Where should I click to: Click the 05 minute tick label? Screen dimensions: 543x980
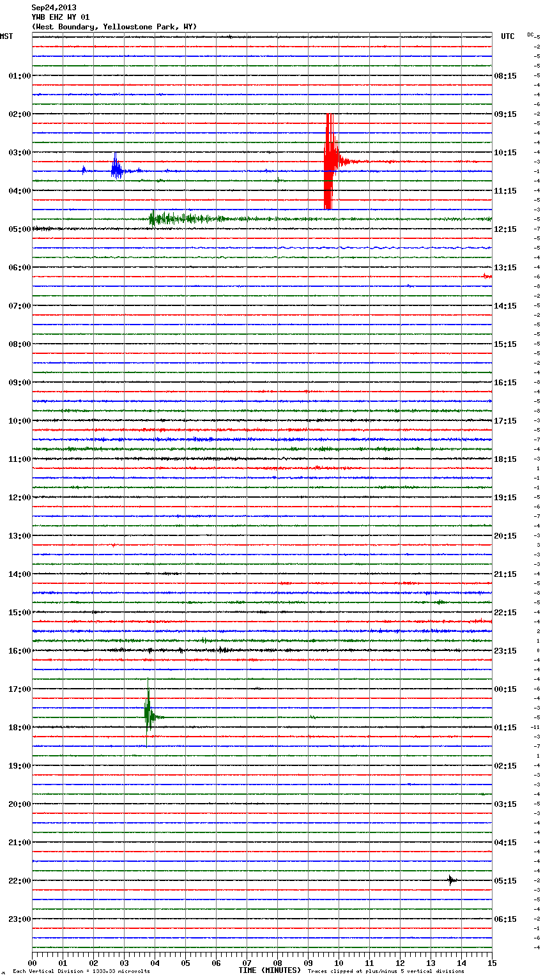[185, 962]
